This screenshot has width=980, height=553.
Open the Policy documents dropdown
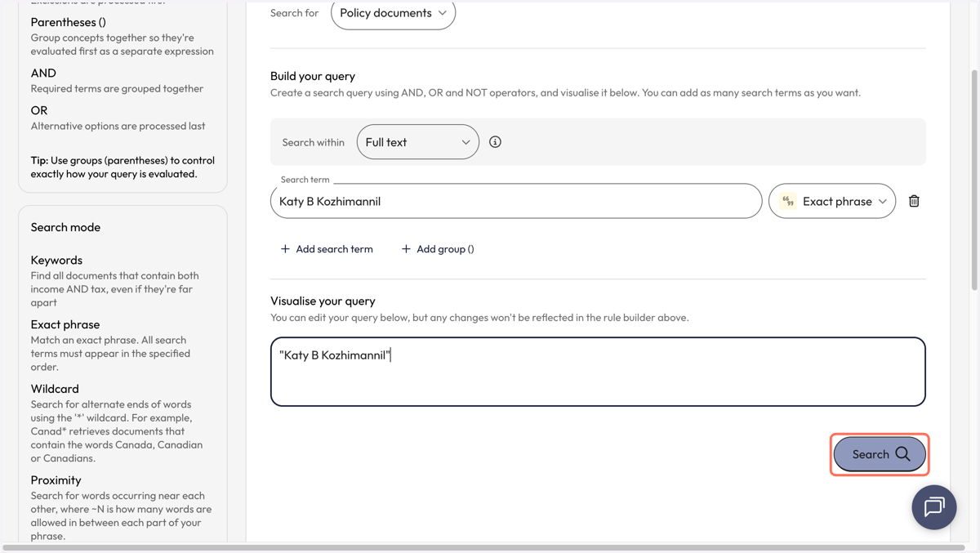click(393, 13)
